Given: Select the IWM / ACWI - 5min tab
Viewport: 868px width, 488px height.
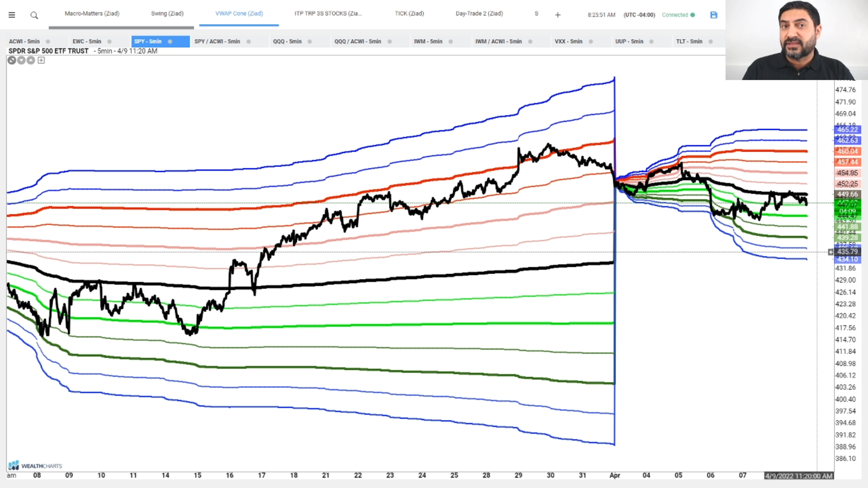Looking at the screenshot, I should coord(499,42).
